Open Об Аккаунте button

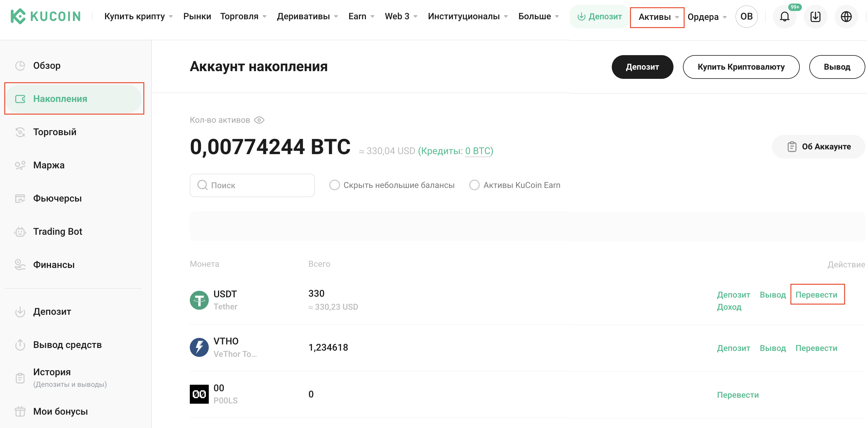(x=819, y=146)
